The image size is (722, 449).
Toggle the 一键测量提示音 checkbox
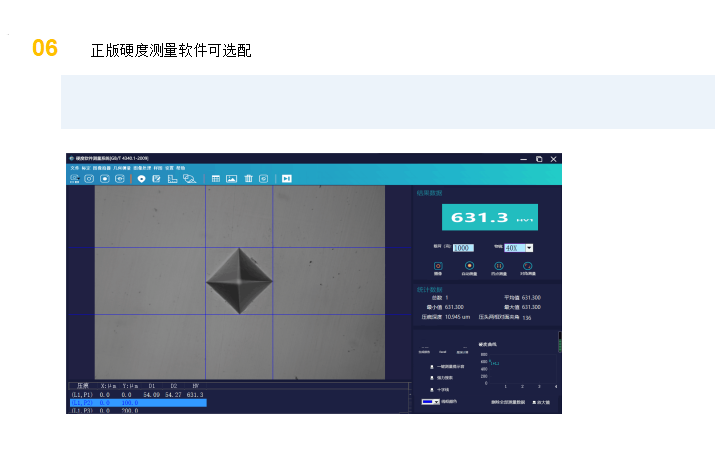[432, 367]
